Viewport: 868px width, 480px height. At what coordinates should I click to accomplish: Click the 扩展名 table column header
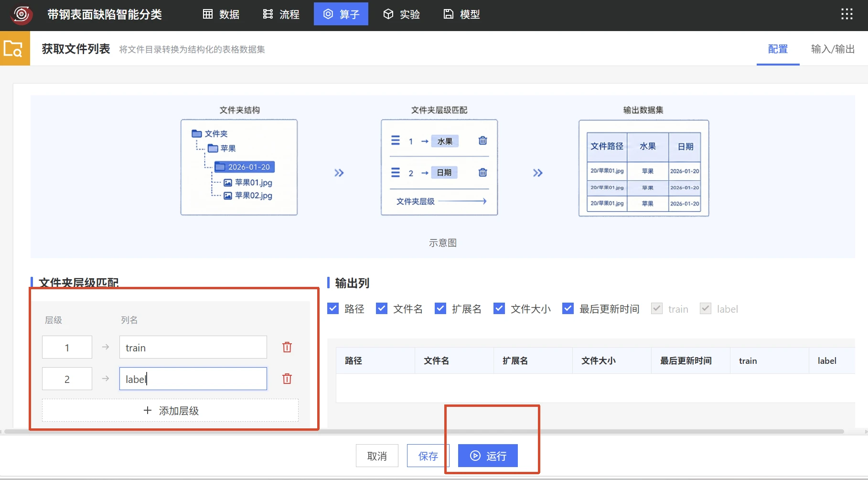pyautogui.click(x=533, y=360)
